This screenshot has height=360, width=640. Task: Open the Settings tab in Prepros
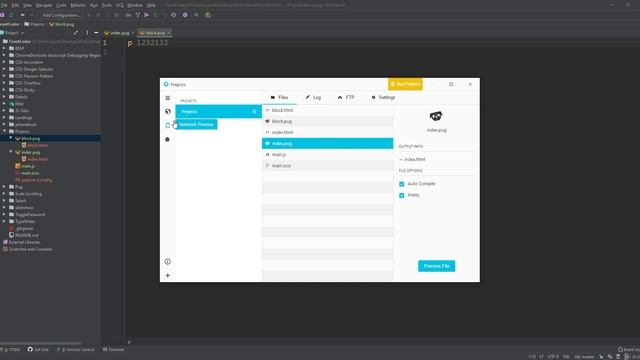[x=383, y=98]
